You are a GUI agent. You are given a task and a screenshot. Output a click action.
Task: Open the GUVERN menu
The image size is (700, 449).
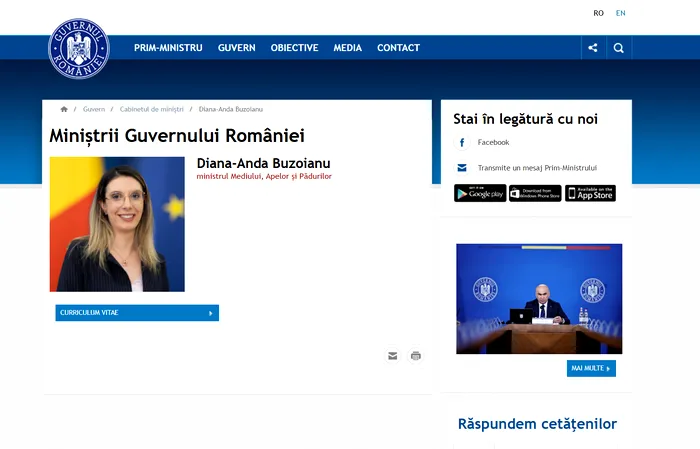click(236, 48)
